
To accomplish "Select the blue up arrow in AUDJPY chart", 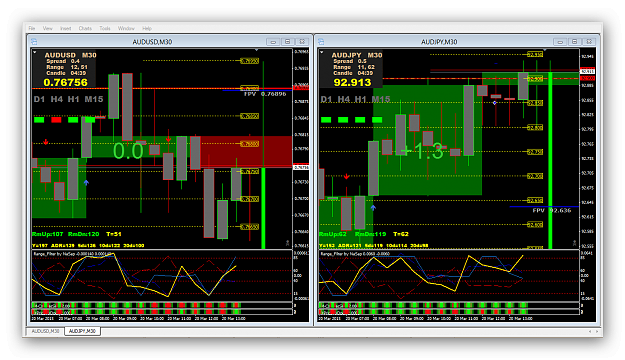I will [x=373, y=207].
